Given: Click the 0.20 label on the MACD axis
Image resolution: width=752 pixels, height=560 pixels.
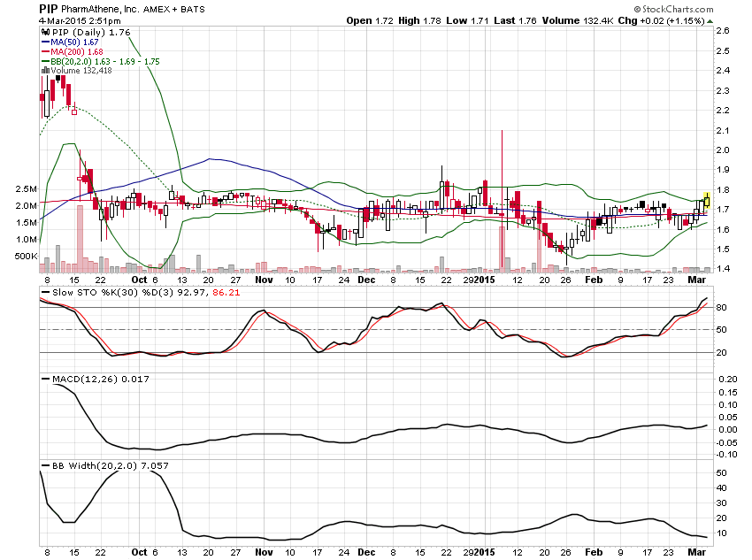Looking at the screenshot, I should 727,379.
